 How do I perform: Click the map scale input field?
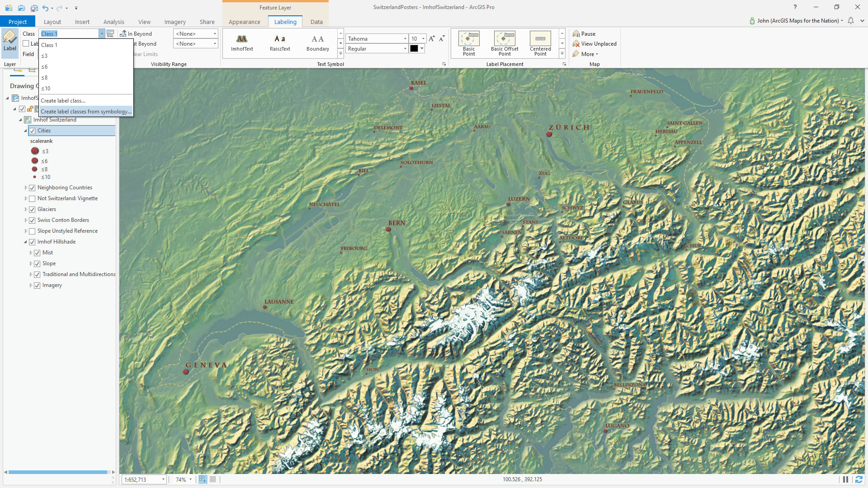[140, 479]
